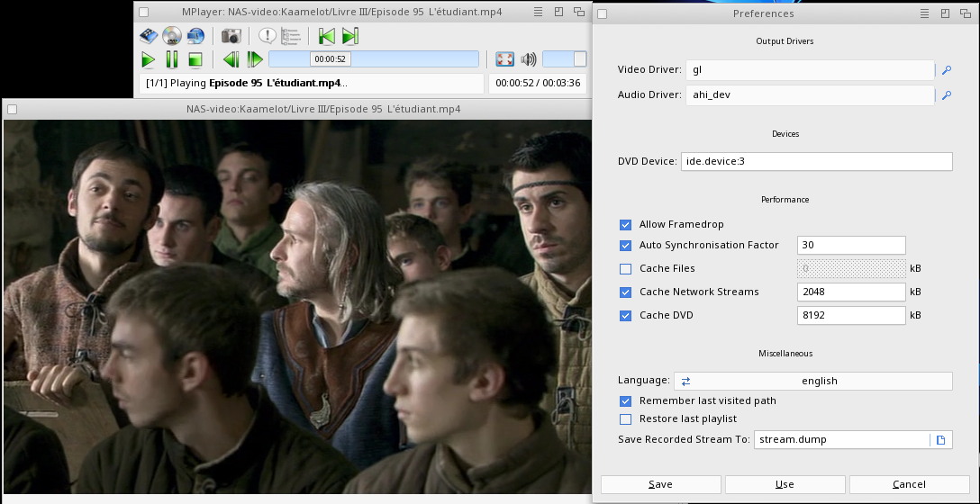Image resolution: width=980 pixels, height=504 pixels.
Task: Open the Audio Driver chooser popup
Action: (947, 94)
